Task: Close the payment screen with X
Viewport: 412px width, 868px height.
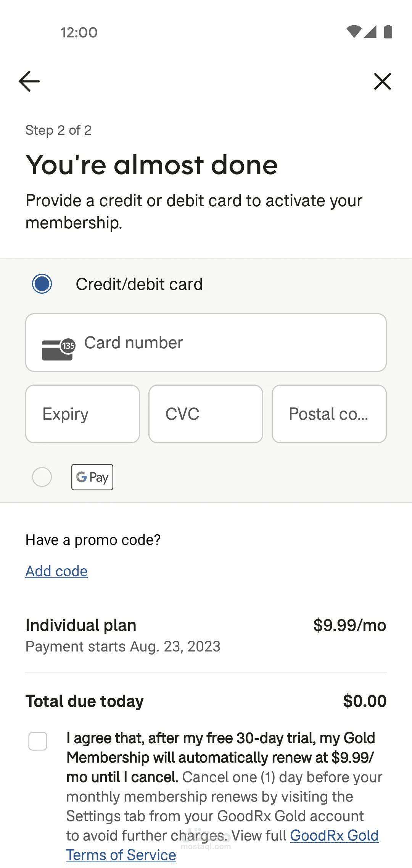Action: [x=382, y=81]
